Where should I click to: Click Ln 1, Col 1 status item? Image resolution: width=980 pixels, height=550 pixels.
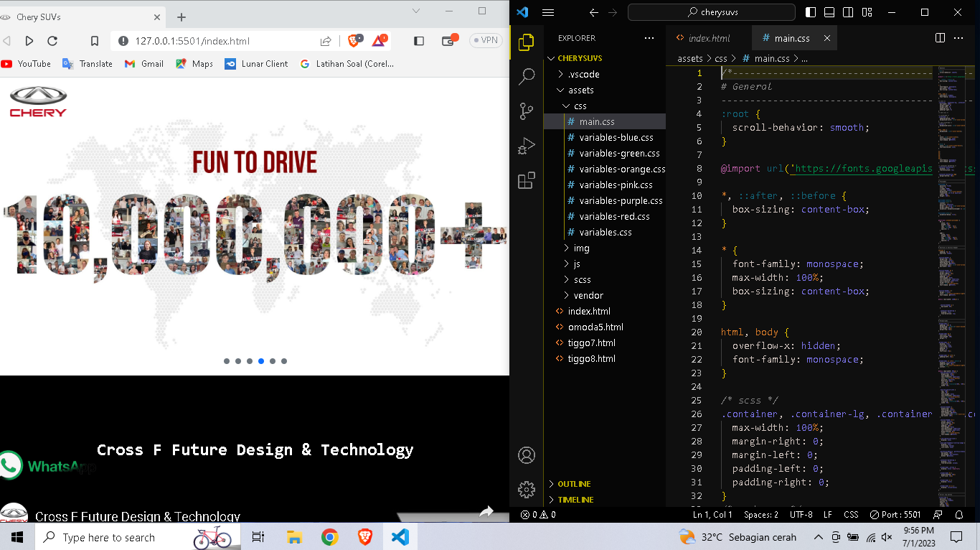[712, 515]
